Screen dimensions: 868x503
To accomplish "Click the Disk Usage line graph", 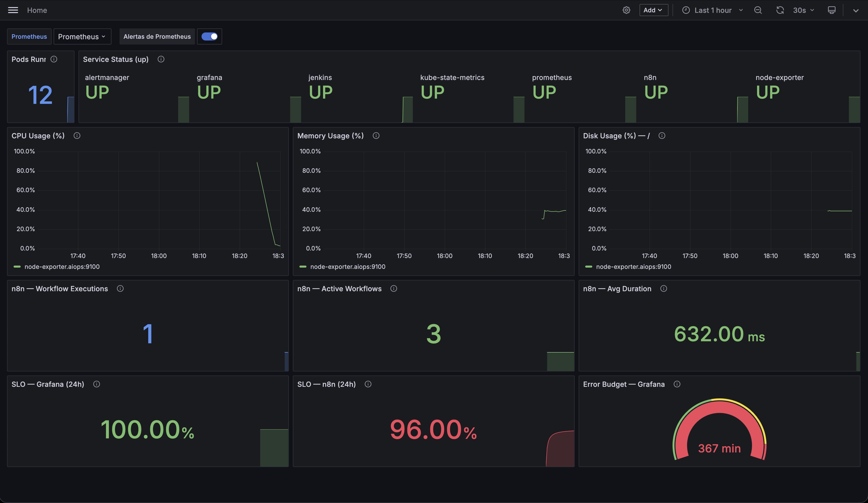I will tap(730, 200).
